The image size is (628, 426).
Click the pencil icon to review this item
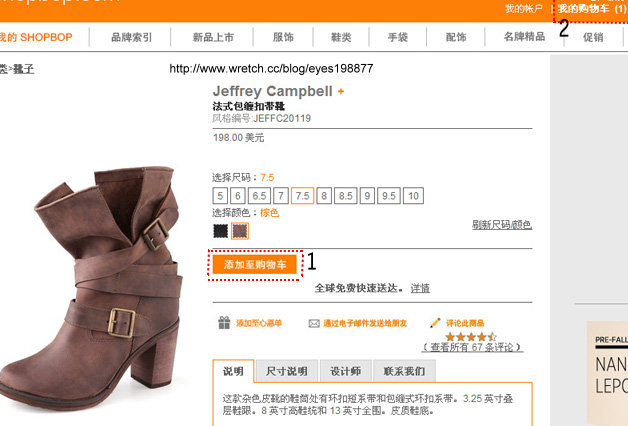435,322
